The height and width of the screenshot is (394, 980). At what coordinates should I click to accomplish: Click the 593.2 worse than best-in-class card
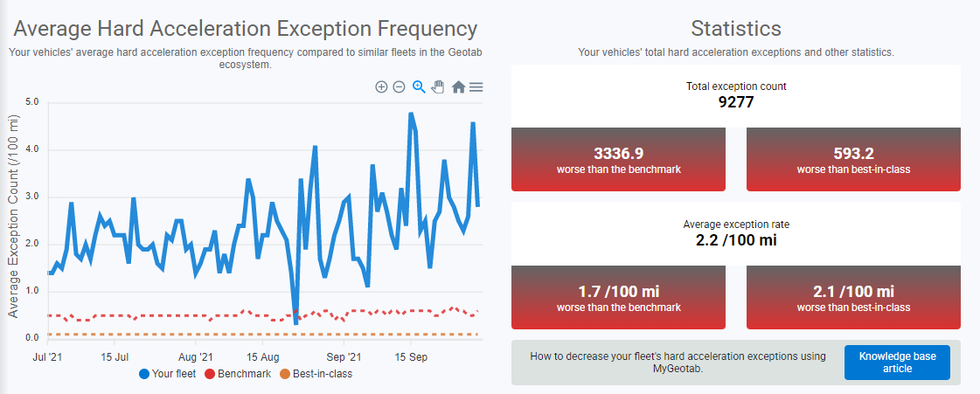pyautogui.click(x=853, y=159)
